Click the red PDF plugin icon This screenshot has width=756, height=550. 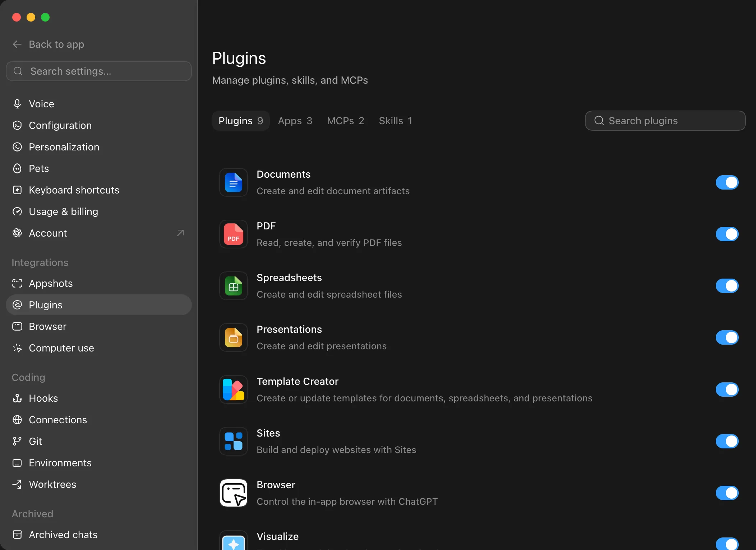(x=234, y=234)
